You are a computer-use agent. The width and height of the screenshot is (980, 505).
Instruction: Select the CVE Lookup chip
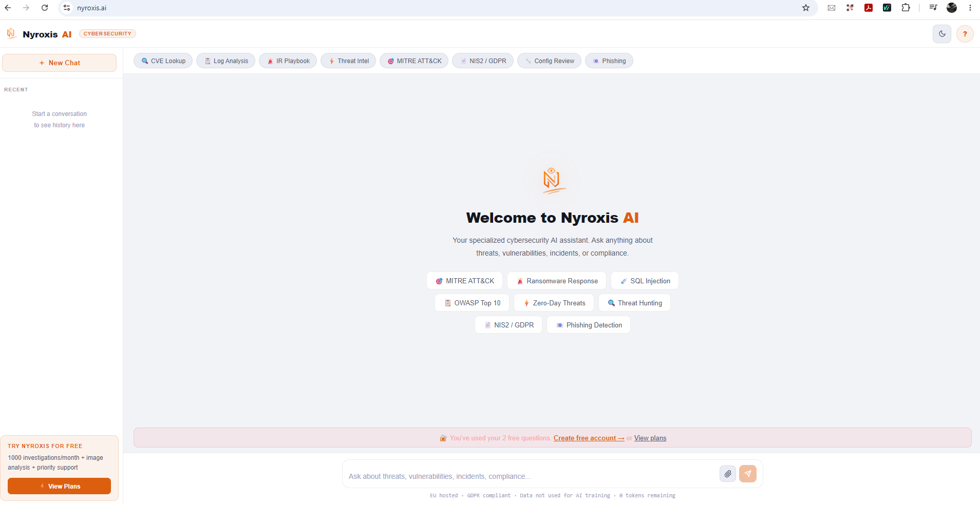(163, 61)
